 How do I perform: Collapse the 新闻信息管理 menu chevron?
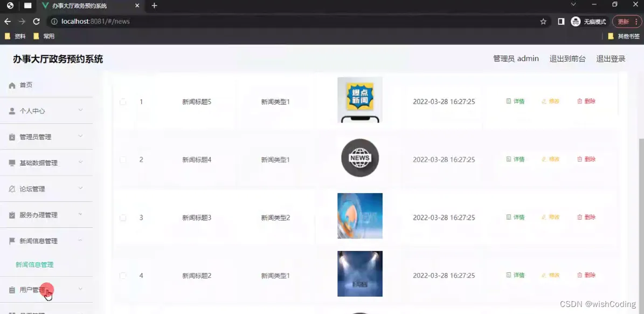click(80, 240)
